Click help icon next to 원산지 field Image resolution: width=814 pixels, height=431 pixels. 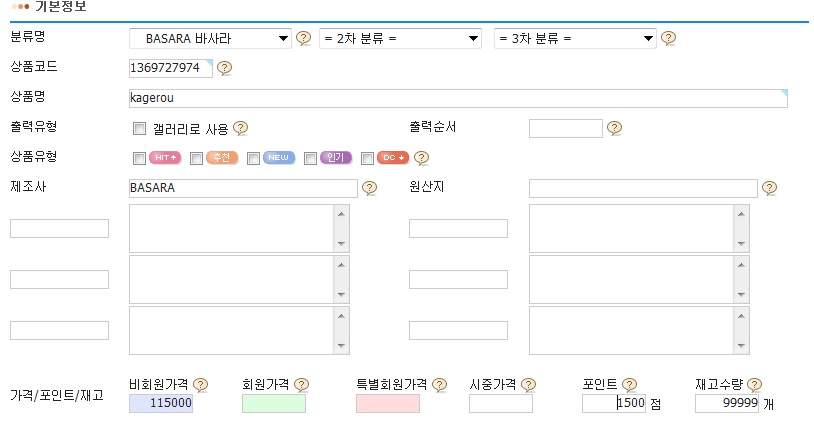click(769, 188)
